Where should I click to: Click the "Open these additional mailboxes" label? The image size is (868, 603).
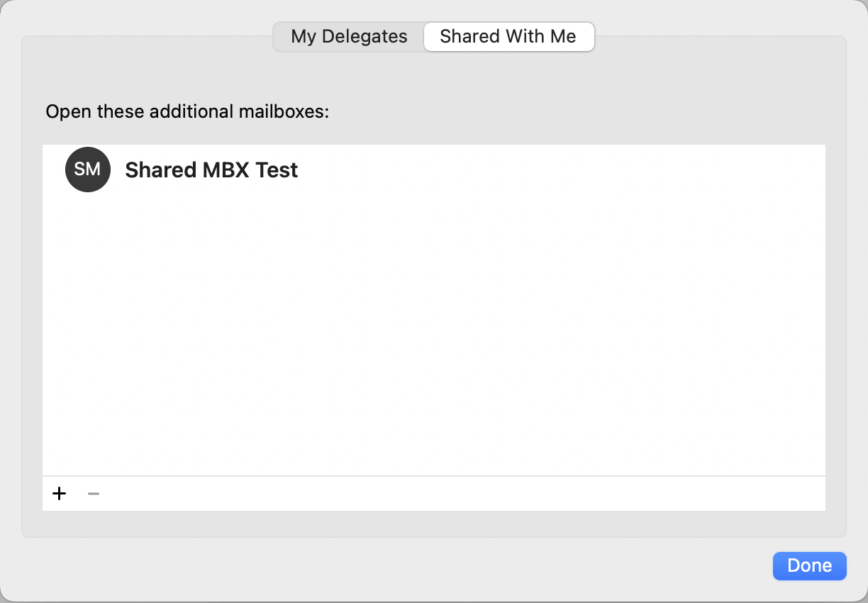187,112
